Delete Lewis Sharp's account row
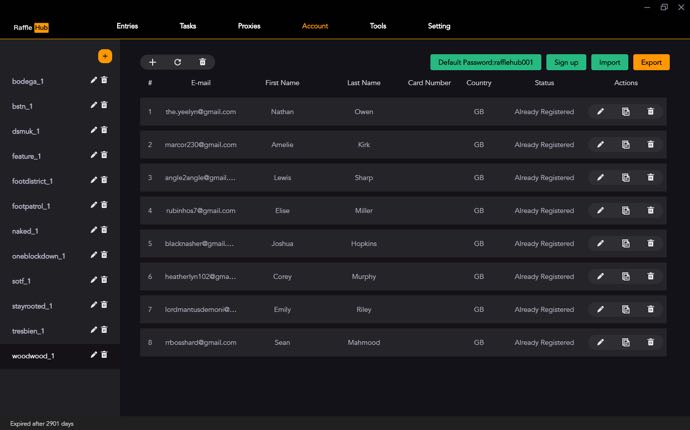 pos(650,178)
